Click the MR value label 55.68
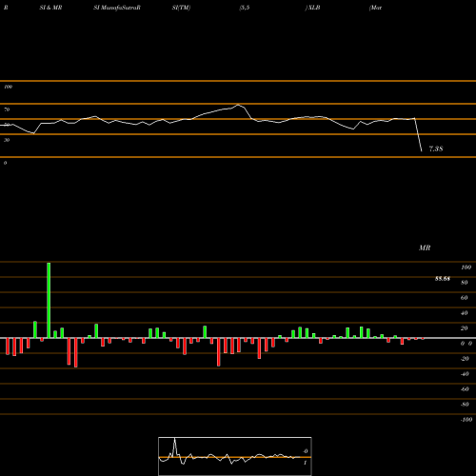This screenshot has height=476, width=476. coord(443,279)
